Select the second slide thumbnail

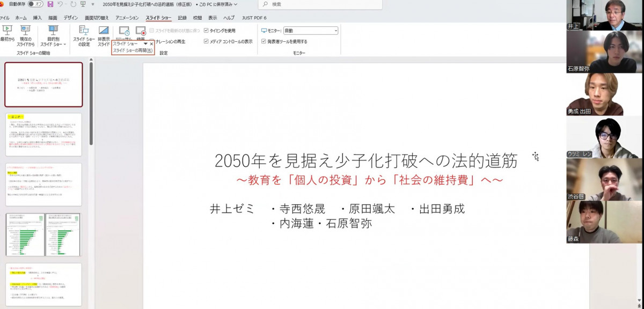pos(44,134)
